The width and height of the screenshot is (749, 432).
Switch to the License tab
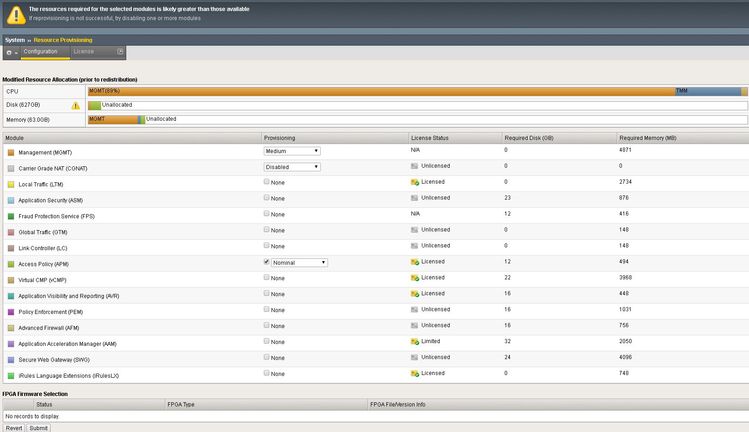click(x=84, y=51)
